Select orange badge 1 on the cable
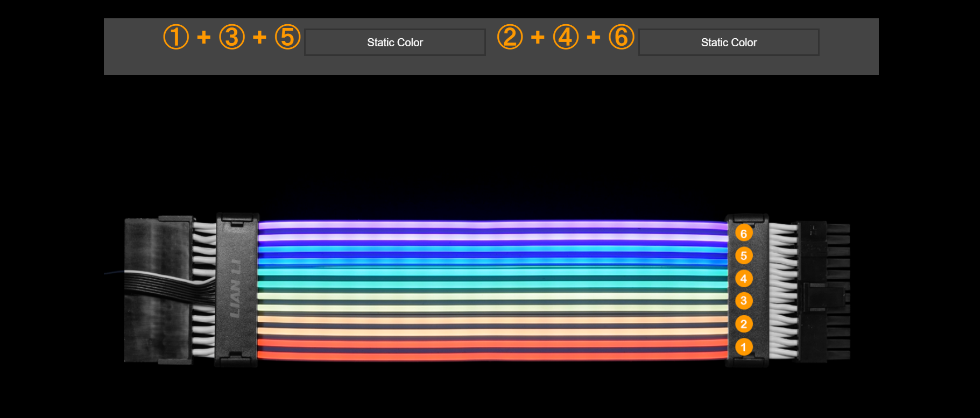 tap(744, 347)
